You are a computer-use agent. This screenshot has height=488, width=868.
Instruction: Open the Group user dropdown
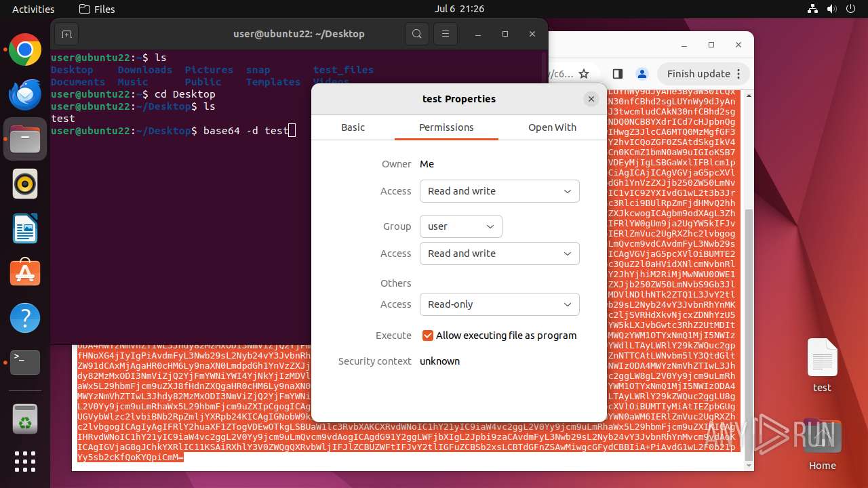(x=461, y=226)
